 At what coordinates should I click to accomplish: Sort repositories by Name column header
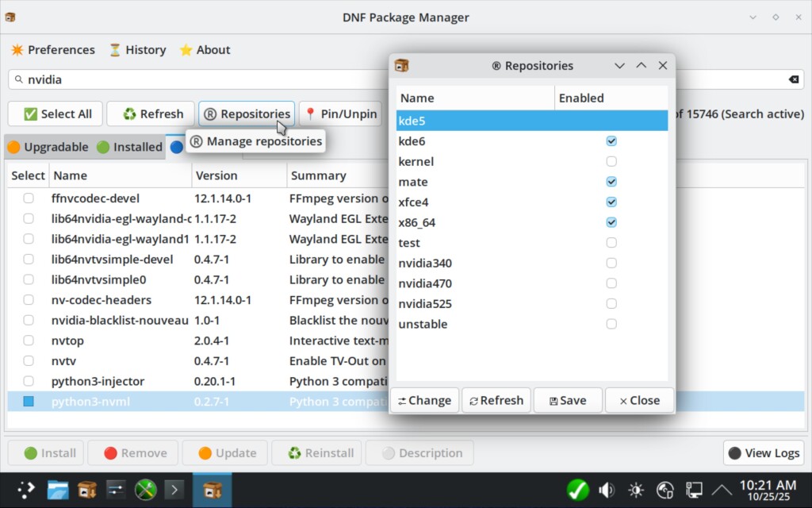[x=474, y=98]
